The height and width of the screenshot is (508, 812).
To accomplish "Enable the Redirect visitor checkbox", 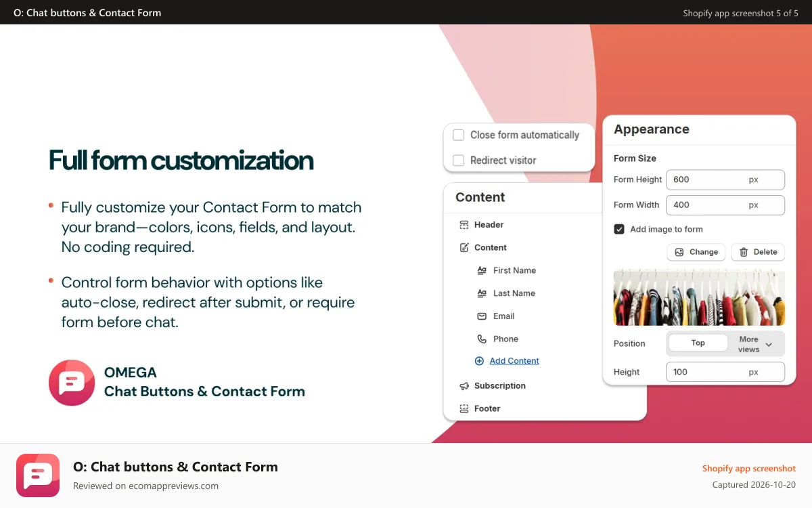I will tap(458, 161).
